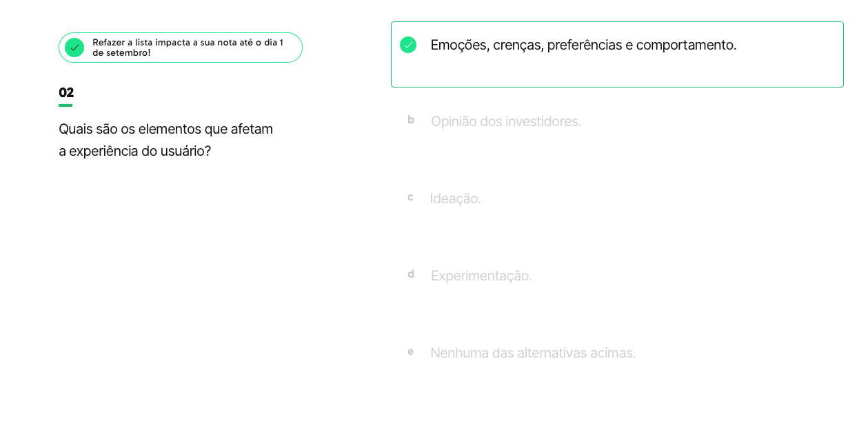Click "de setembro!" in the banner
The width and height of the screenshot is (868, 421).
121,53
